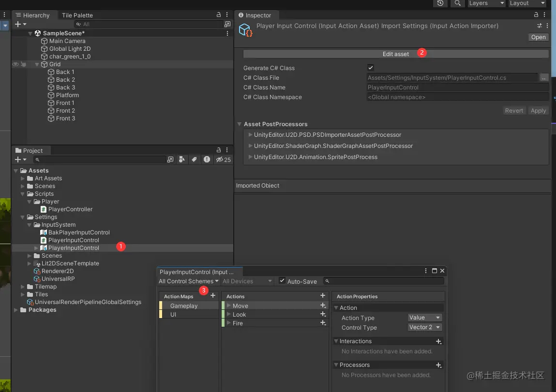Open the Layout dropdown
556x392 pixels.
point(527,3)
